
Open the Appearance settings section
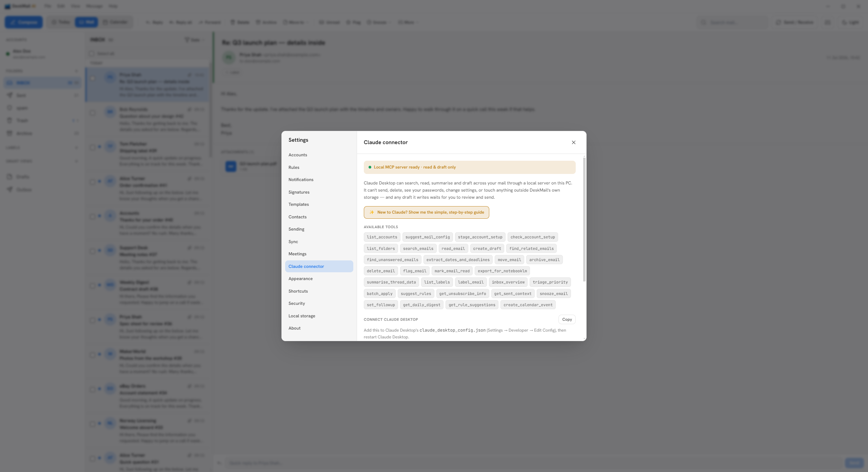(319, 279)
